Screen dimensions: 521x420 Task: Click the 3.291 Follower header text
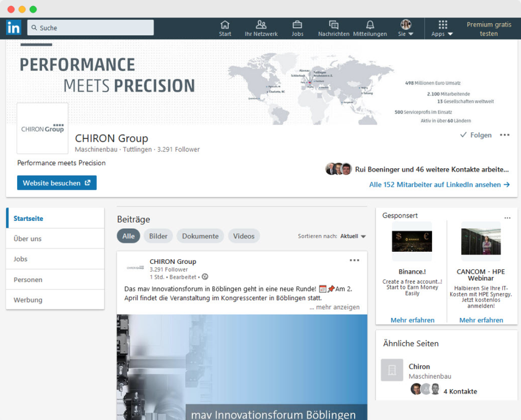point(178,149)
